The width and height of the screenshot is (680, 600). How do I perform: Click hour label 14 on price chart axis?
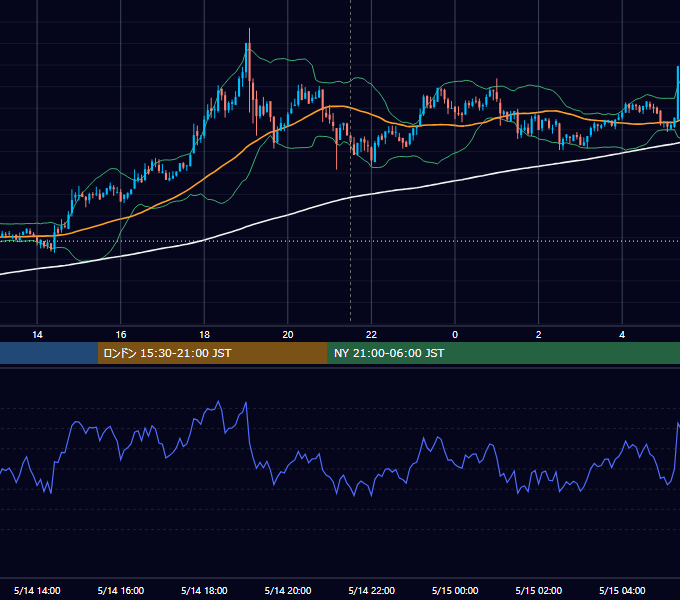click(37, 335)
